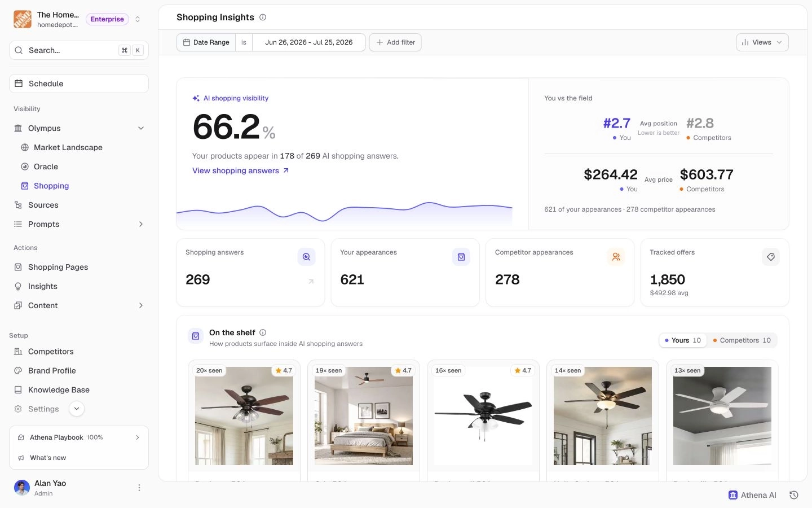
Task: Click the Tracked offers tag icon
Action: coord(771,257)
